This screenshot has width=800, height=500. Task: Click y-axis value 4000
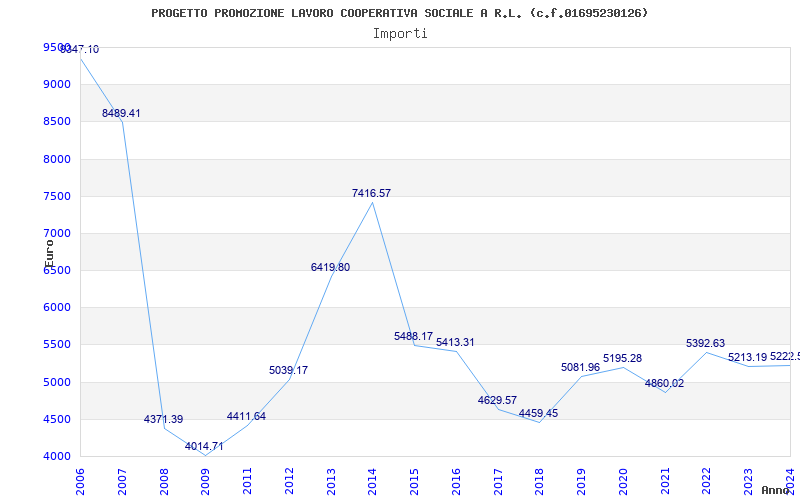pos(57,456)
